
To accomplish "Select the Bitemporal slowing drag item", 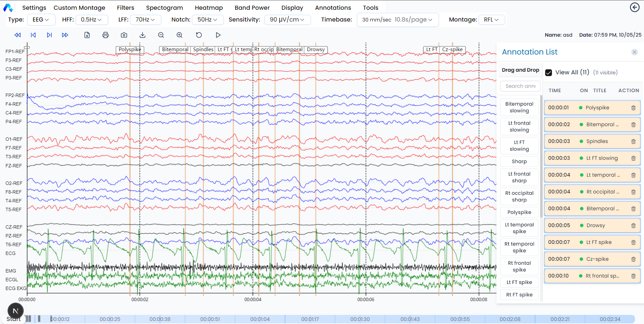I will [x=519, y=107].
